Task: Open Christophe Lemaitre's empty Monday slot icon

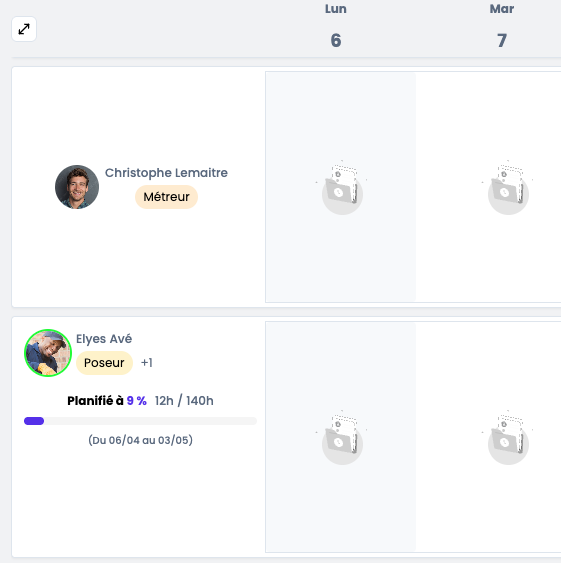Action: coord(342,187)
